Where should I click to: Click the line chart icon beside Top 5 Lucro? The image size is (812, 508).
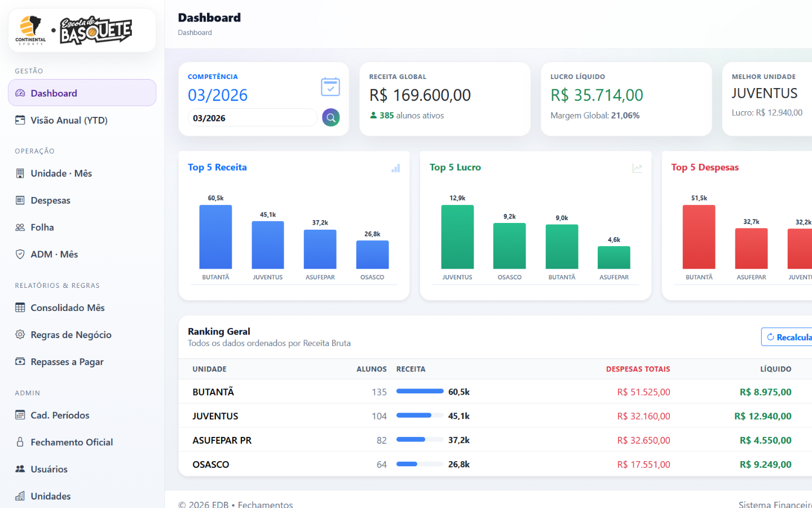(x=637, y=168)
